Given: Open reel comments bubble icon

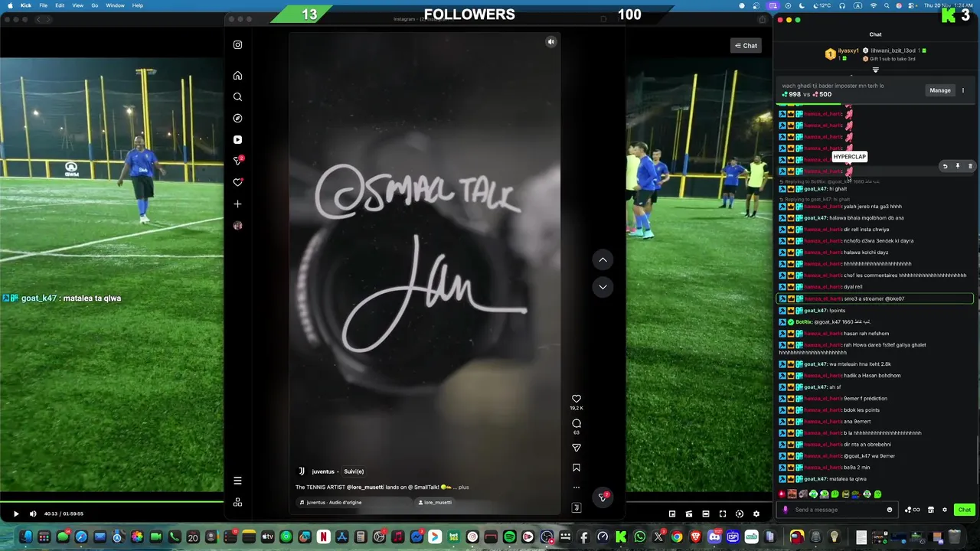Looking at the screenshot, I should [x=577, y=423].
